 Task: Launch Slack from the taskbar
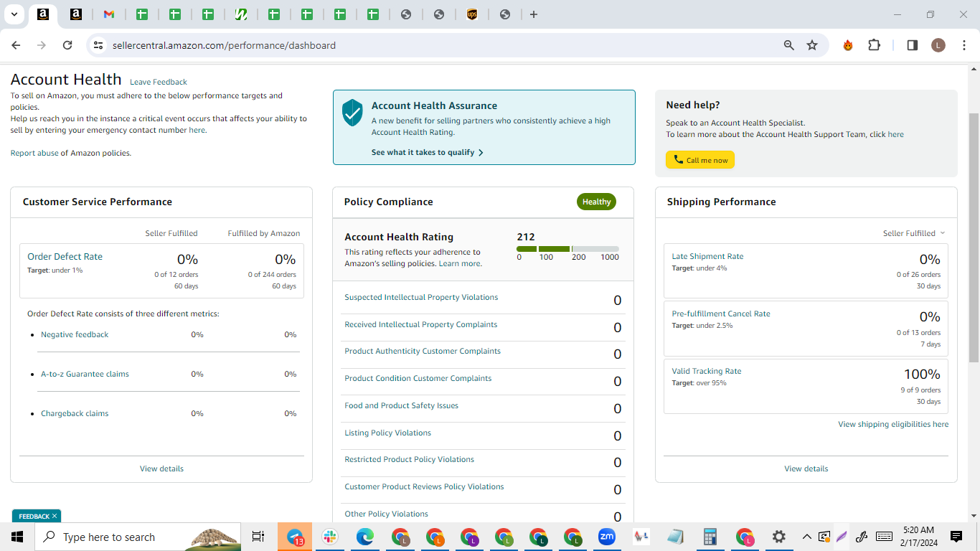click(x=331, y=537)
